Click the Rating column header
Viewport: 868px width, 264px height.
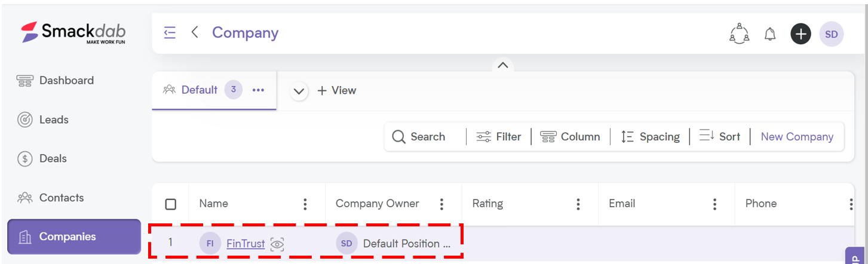tap(487, 204)
